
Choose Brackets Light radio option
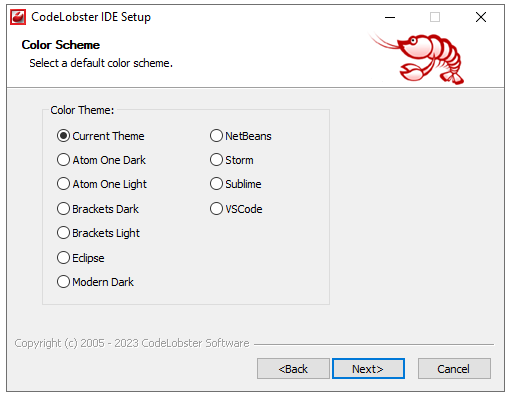(x=98, y=233)
